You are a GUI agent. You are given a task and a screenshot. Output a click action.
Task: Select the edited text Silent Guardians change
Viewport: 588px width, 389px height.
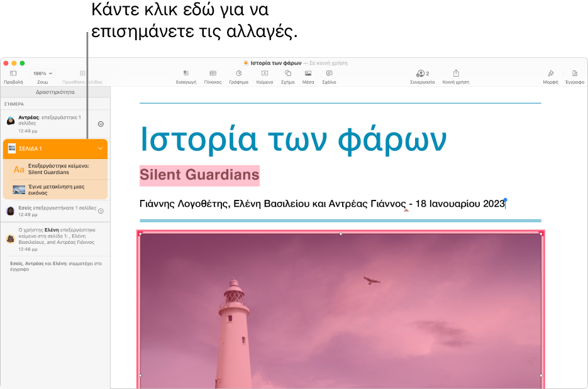[x=55, y=169]
